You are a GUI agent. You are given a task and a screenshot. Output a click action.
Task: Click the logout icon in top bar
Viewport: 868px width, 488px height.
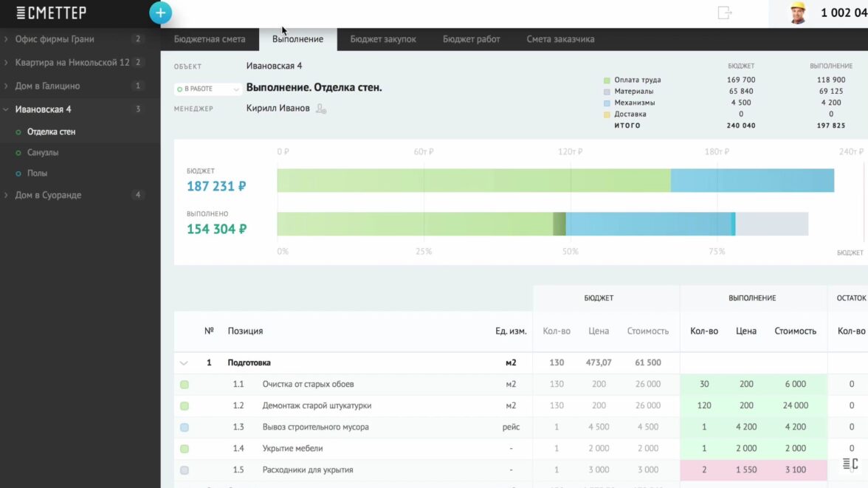[725, 13]
